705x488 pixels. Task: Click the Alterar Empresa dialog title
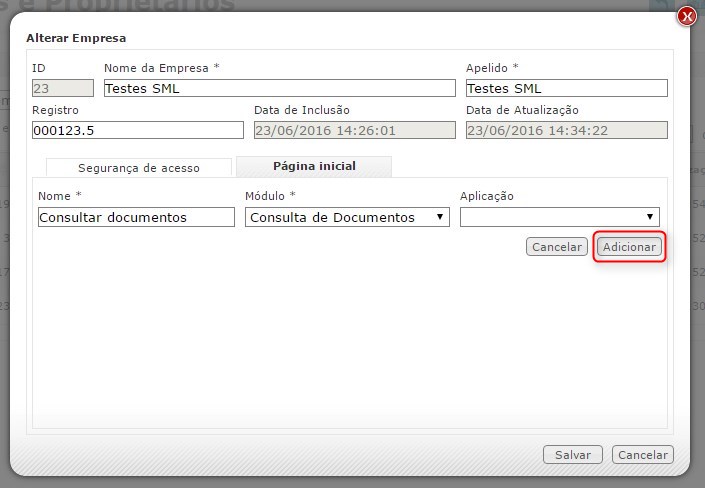pyautogui.click(x=76, y=38)
